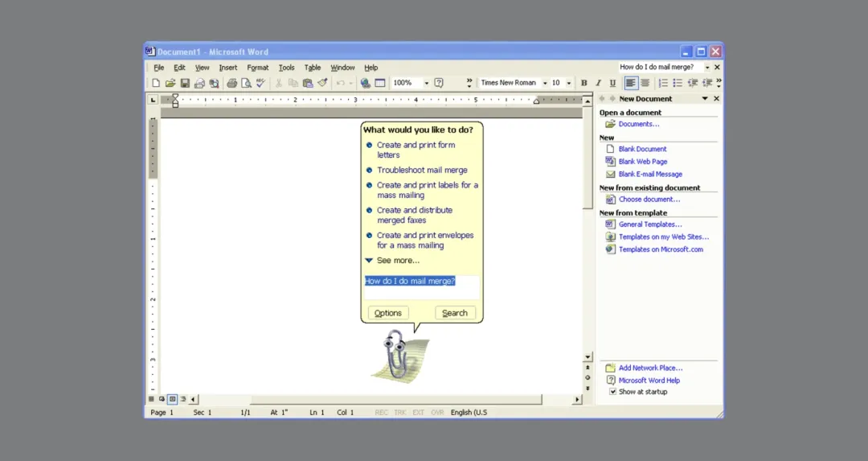
Task: Click the vertical scrollbar down arrow
Action: pyautogui.click(x=588, y=357)
